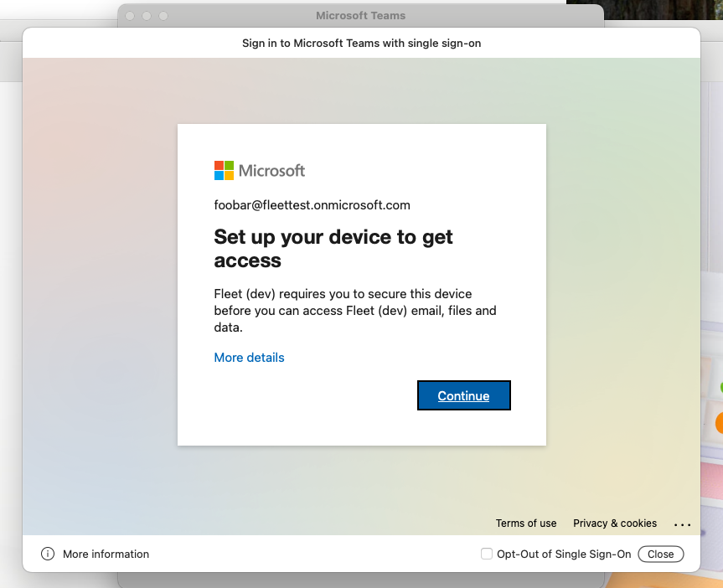Open Privacy & cookies link
The height and width of the screenshot is (588, 723).
tap(615, 523)
